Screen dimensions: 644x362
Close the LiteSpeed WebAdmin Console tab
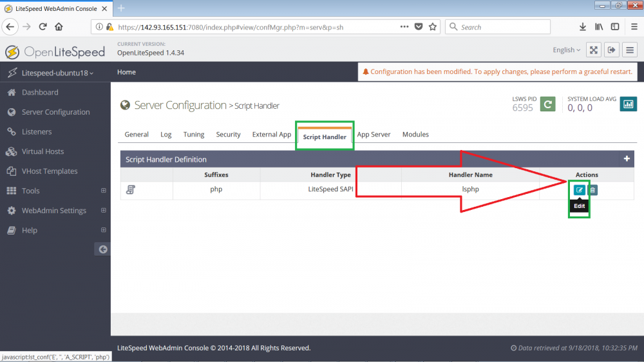104,8
